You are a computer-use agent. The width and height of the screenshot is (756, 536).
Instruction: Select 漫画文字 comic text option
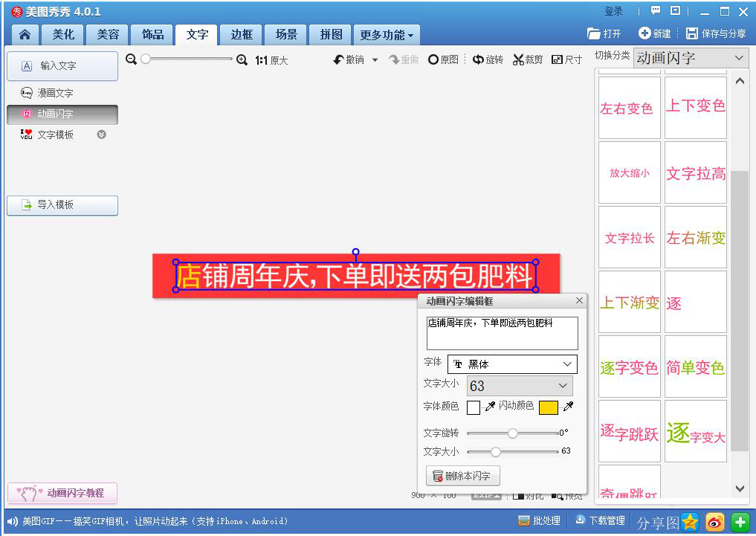coord(48,92)
